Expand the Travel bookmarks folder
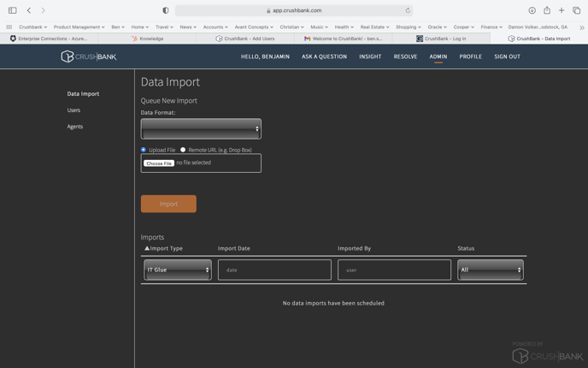588x368 pixels. pos(164,27)
